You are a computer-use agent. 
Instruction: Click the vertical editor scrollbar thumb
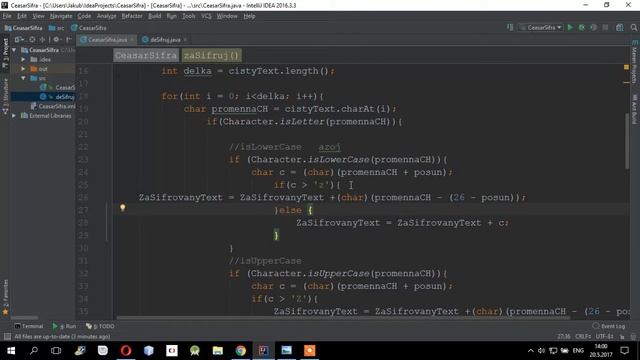(x=627, y=140)
